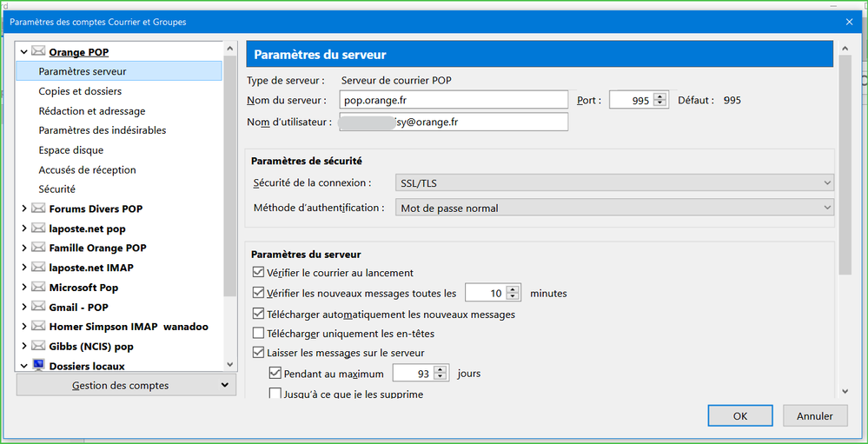Click the OK button
Screen dimensions: 868x444
(x=739, y=416)
